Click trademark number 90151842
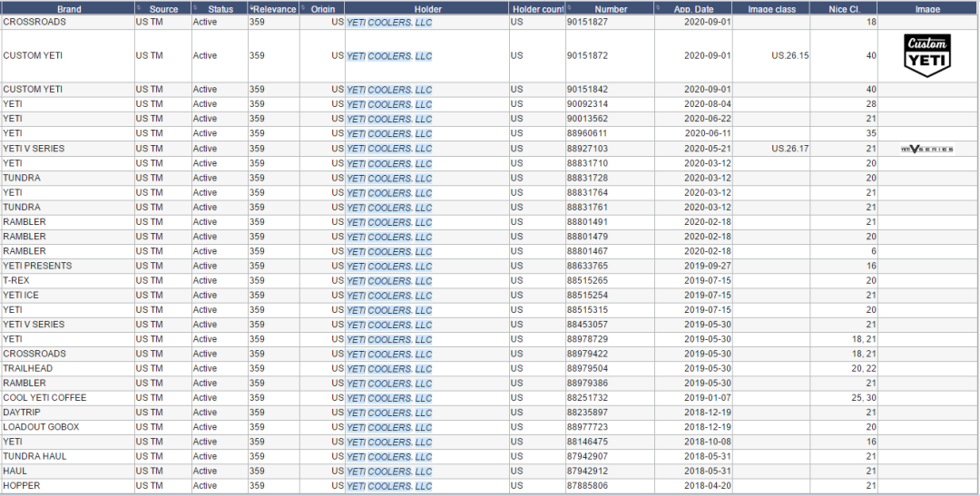 [x=587, y=90]
